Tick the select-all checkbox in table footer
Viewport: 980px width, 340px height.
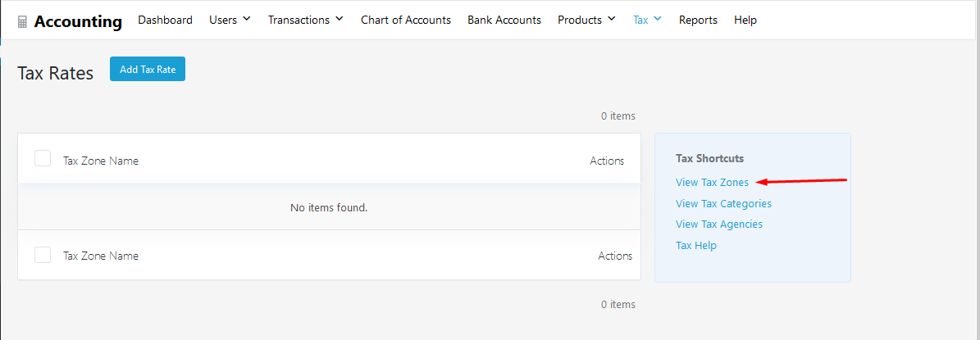click(43, 255)
